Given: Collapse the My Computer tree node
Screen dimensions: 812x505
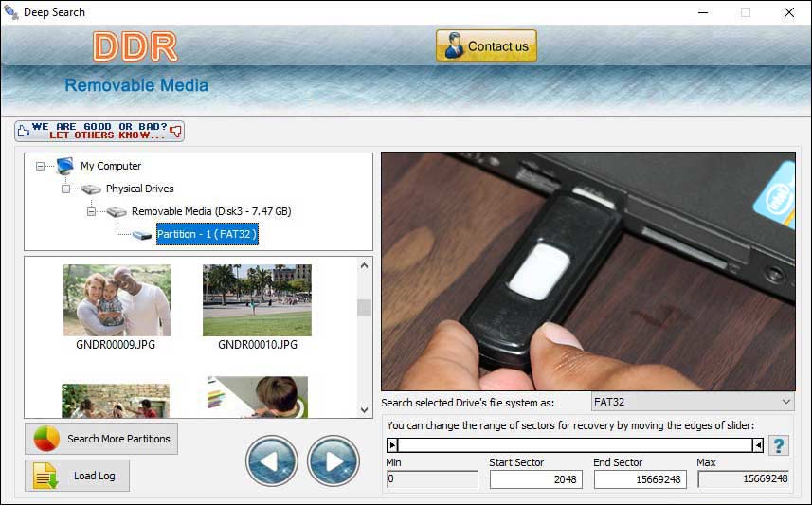Looking at the screenshot, I should (x=40, y=166).
